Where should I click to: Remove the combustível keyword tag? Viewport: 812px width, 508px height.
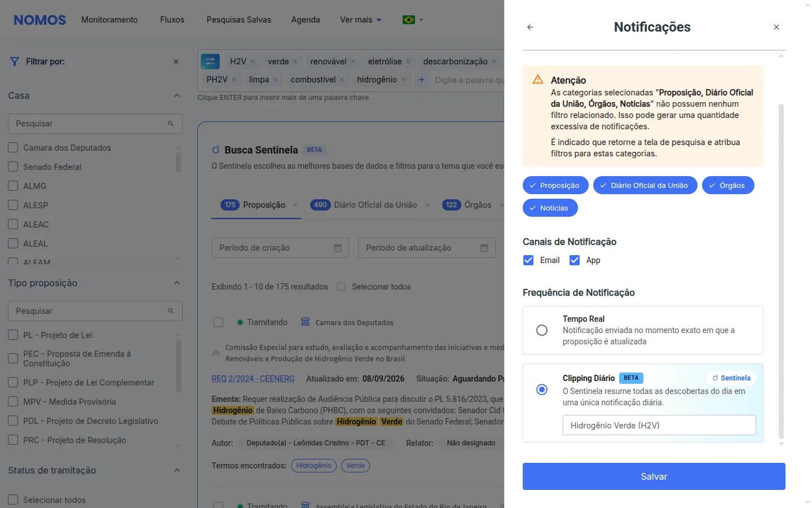coord(342,80)
